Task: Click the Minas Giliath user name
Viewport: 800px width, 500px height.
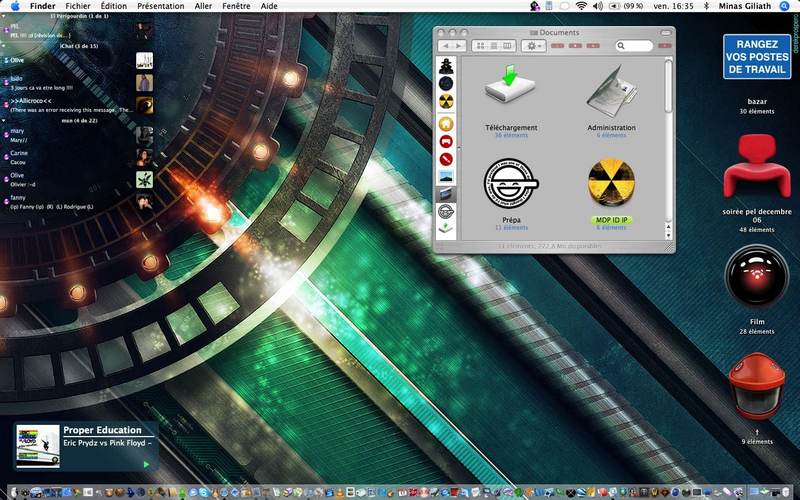Action: click(744, 6)
